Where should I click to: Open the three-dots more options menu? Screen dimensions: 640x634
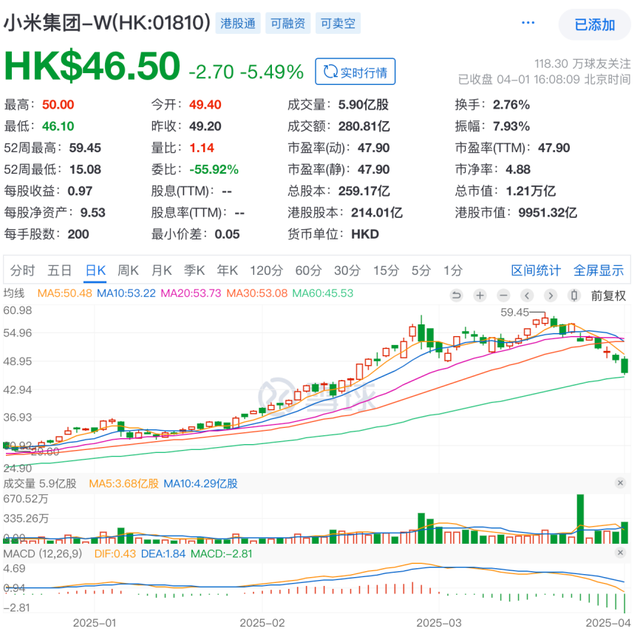[528, 23]
